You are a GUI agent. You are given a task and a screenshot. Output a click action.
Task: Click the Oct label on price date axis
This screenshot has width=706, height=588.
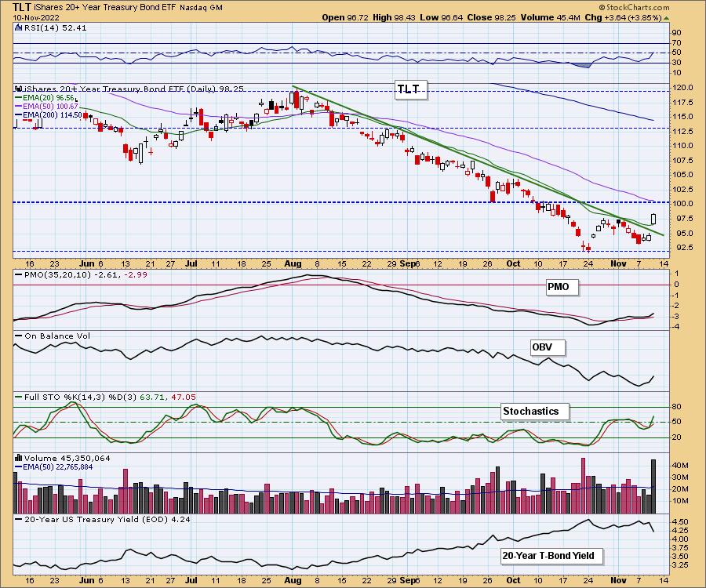(513, 264)
